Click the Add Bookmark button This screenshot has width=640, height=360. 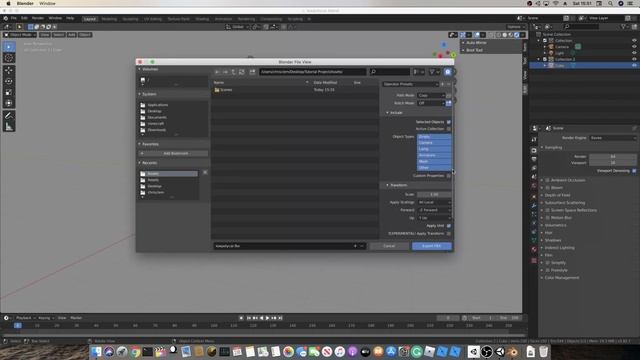click(x=173, y=153)
